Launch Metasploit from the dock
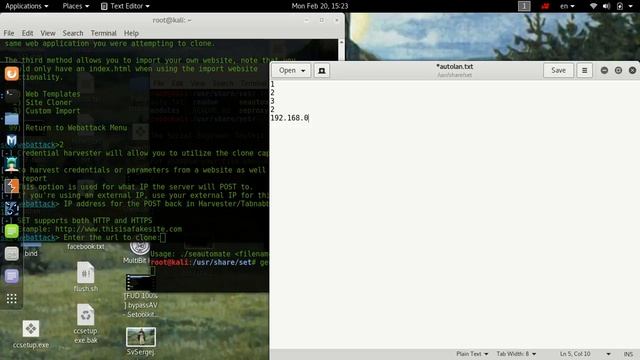Viewport: 640px width, 360px height. (11, 141)
